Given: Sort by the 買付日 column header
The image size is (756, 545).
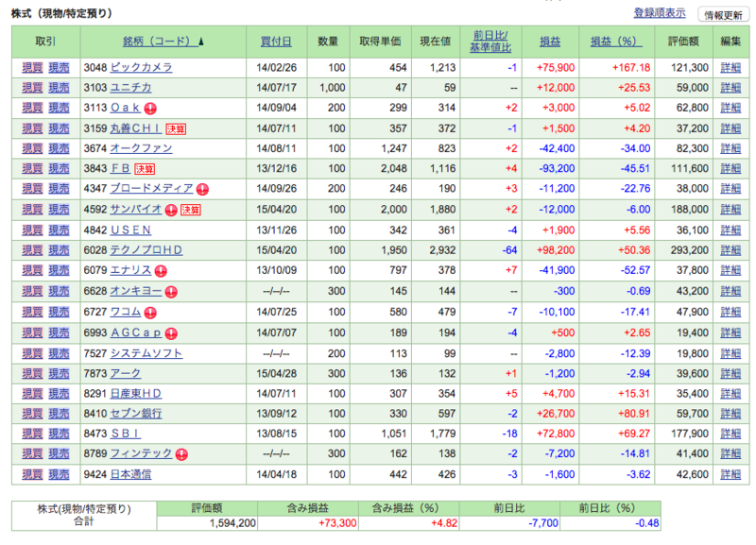Looking at the screenshot, I should [x=276, y=42].
